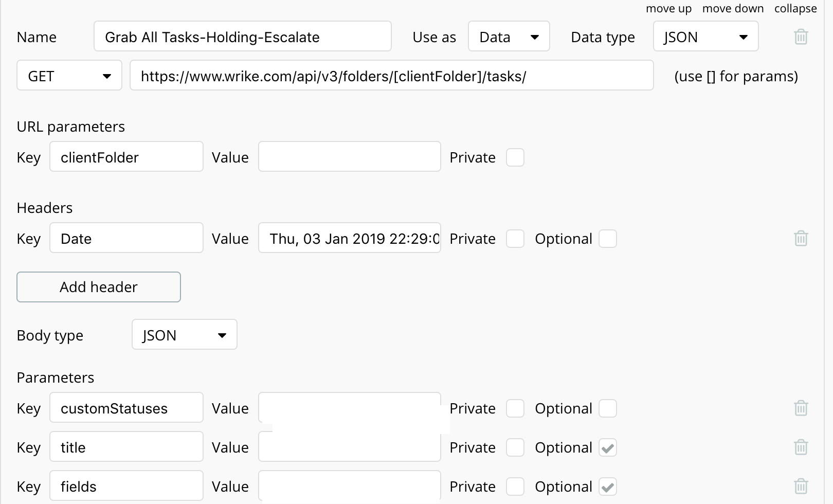Mark the Date header as Optional
The width and height of the screenshot is (833, 504).
(607, 239)
